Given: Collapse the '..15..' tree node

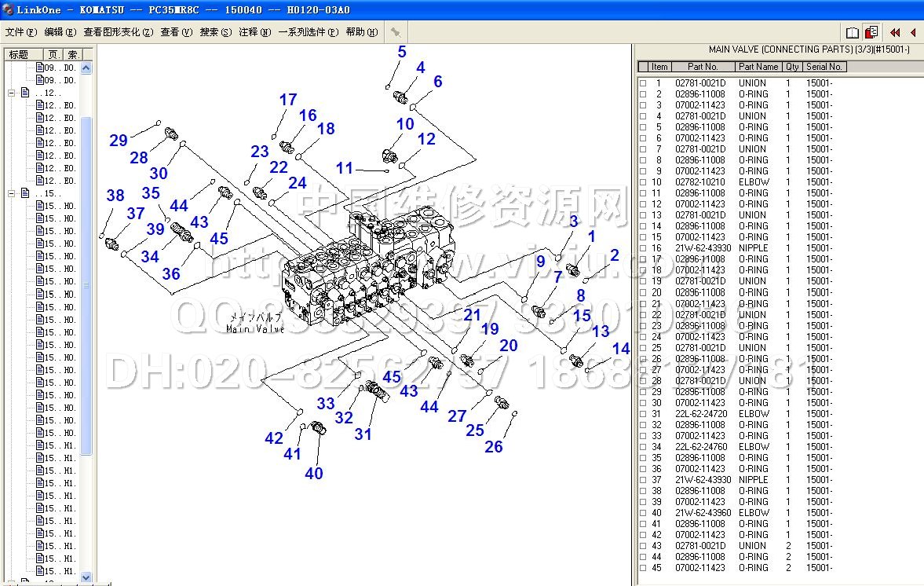Looking at the screenshot, I should point(12,193).
